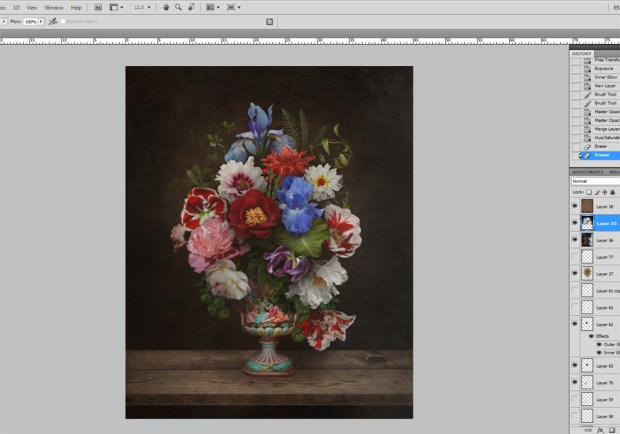This screenshot has height=434, width=620.
Task: Select the Zoom tool magnifier icon
Action: [177, 7]
